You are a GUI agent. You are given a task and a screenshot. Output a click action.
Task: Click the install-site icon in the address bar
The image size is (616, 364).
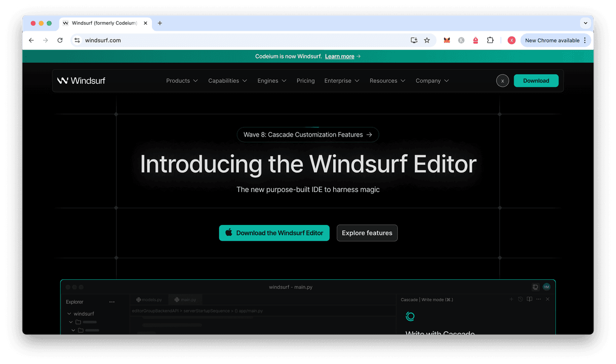pos(414,40)
